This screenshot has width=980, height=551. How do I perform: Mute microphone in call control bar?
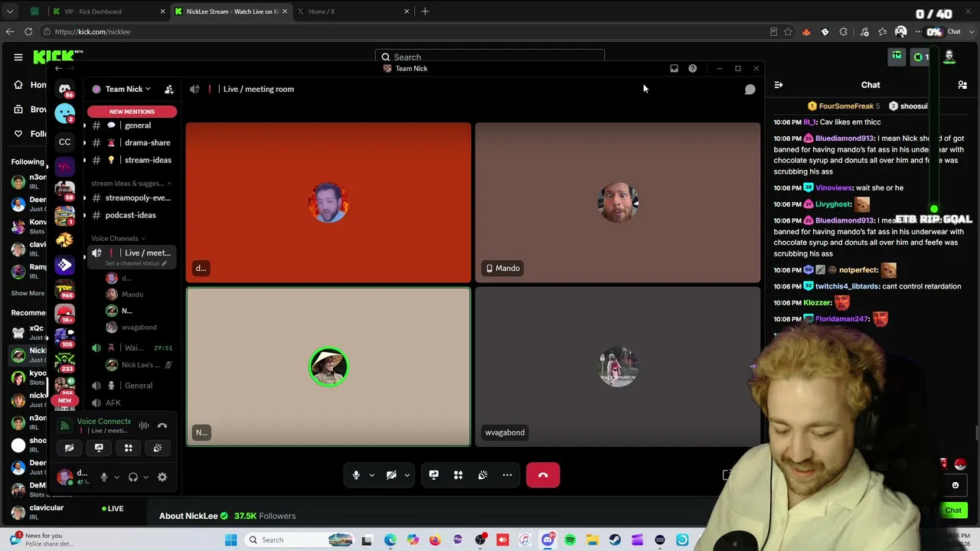coord(356,475)
